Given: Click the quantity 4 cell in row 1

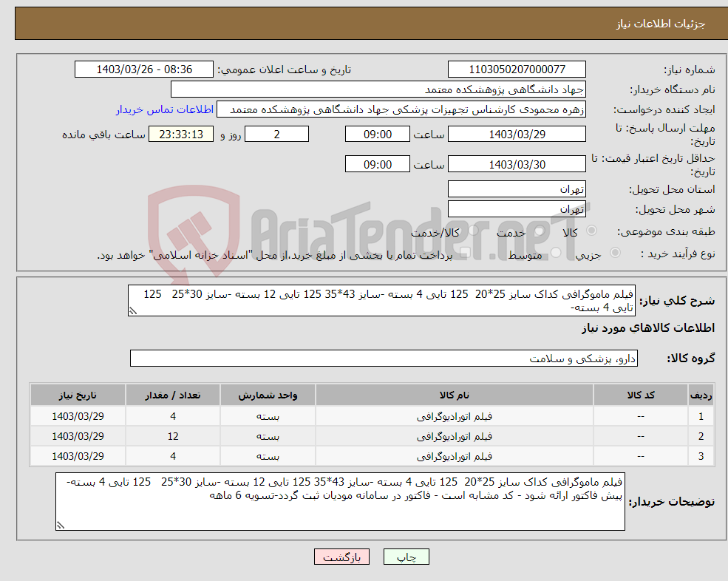Looking at the screenshot, I should pos(173,417).
